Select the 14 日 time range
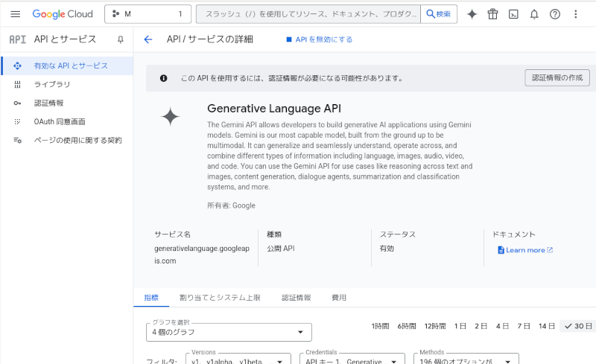Screen dimensions: 596x364 (x=547, y=326)
